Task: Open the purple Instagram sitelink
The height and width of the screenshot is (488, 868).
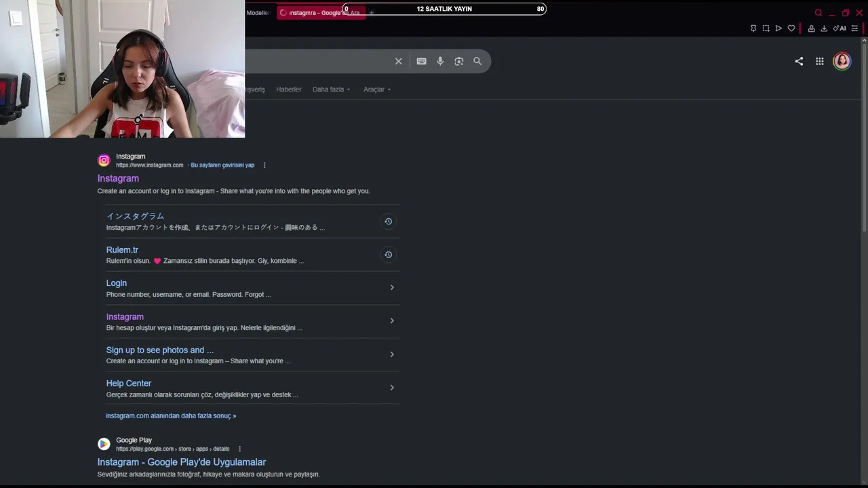Action: (125, 317)
